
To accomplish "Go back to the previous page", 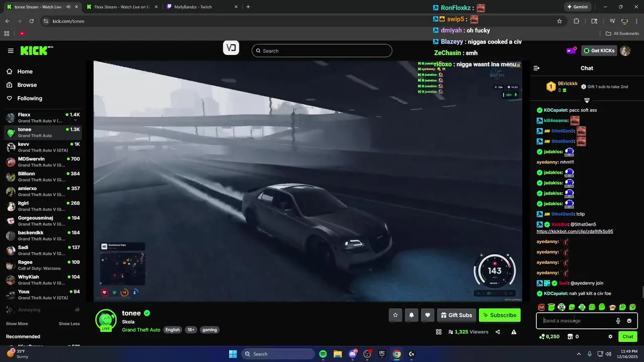I will (x=7, y=21).
